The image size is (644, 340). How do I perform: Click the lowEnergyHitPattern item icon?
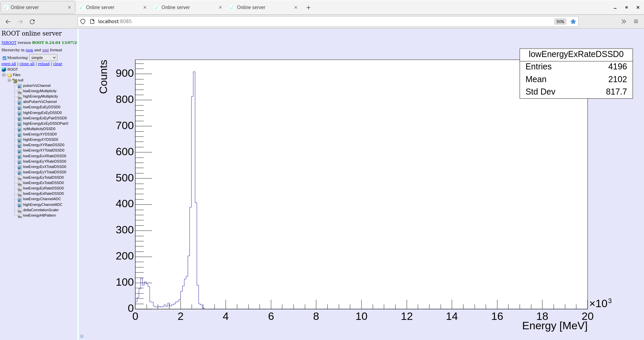(x=20, y=216)
